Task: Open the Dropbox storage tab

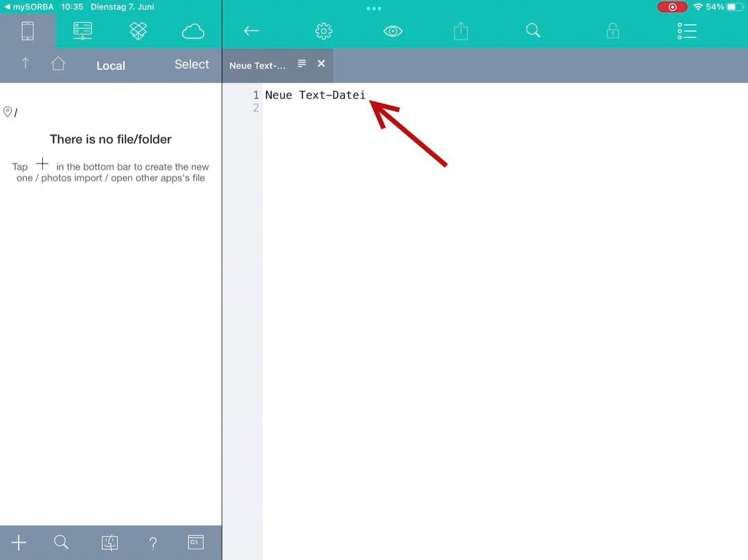Action: (138, 31)
